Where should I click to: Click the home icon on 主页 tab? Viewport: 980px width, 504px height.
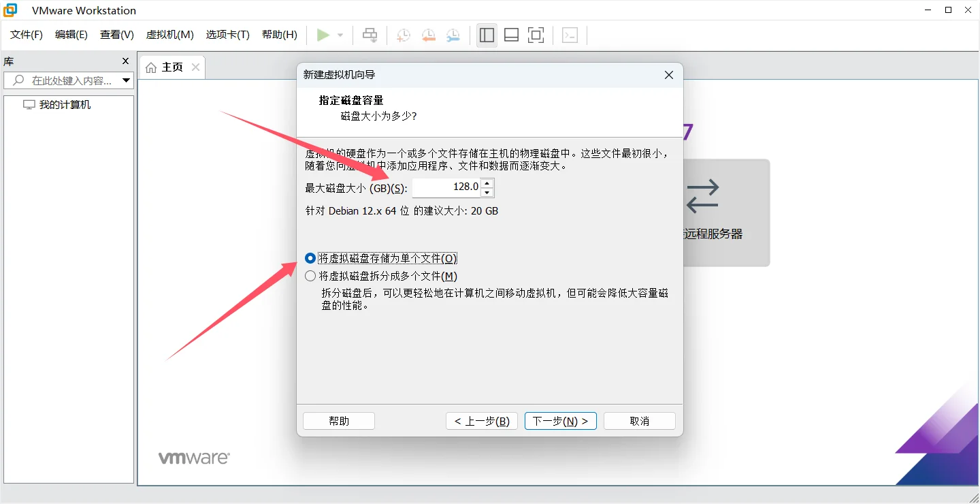point(151,67)
